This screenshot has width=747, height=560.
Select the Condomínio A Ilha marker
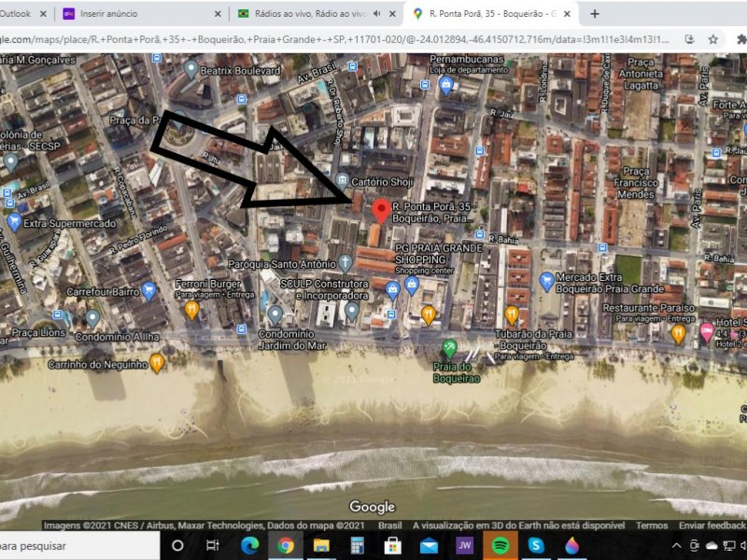(x=92, y=318)
